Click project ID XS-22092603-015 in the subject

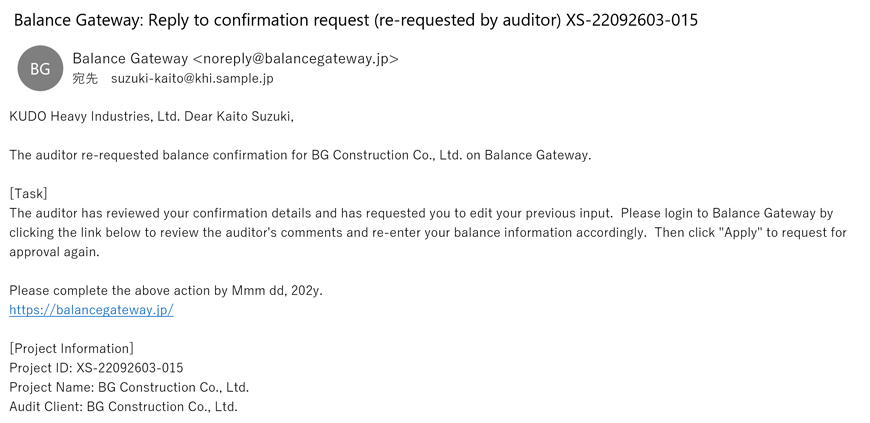tap(632, 20)
